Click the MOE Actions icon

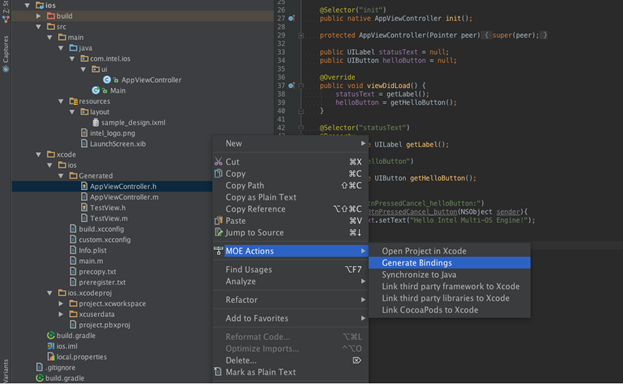point(219,251)
